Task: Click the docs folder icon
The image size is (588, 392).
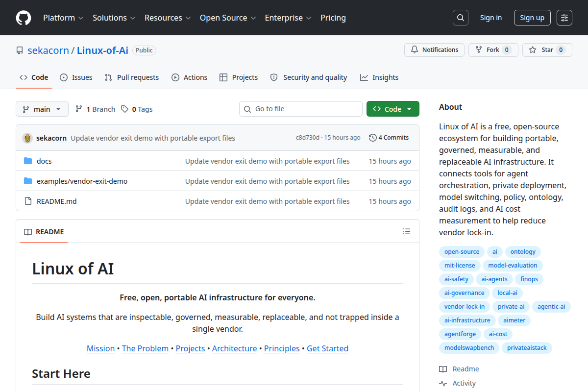Action: 28,161
